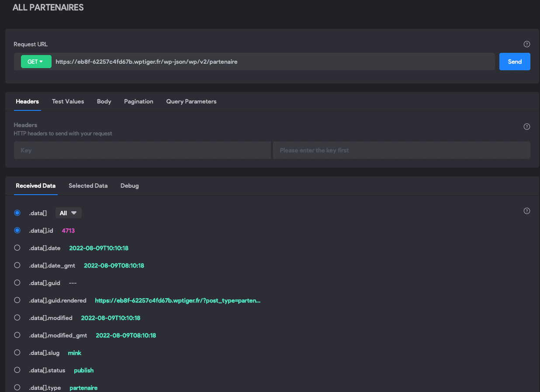Select the .data[].date_gmt radio button

click(x=17, y=265)
